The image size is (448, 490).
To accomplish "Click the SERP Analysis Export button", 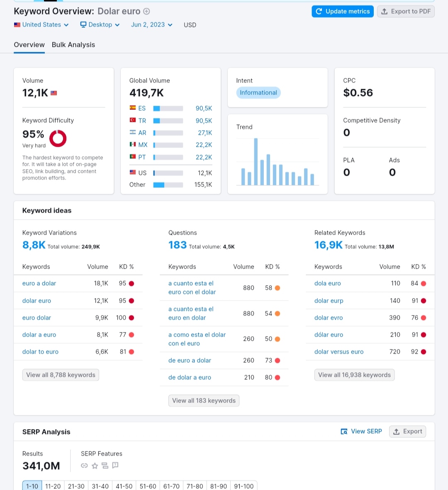I will [x=408, y=431].
